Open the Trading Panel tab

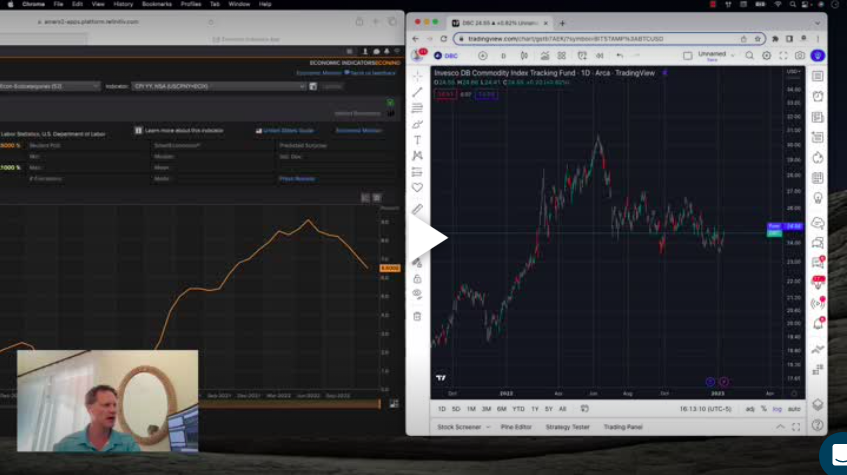coord(623,427)
